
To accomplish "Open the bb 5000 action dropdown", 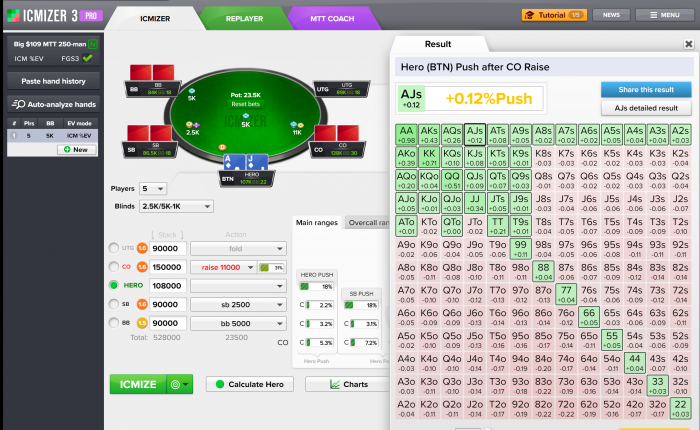I will coord(238,323).
